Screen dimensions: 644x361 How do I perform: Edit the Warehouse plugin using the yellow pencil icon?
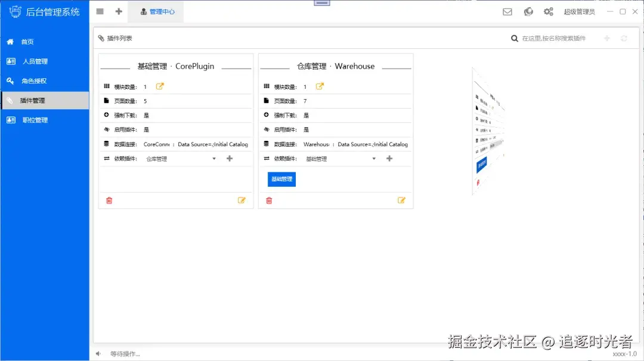tap(401, 200)
